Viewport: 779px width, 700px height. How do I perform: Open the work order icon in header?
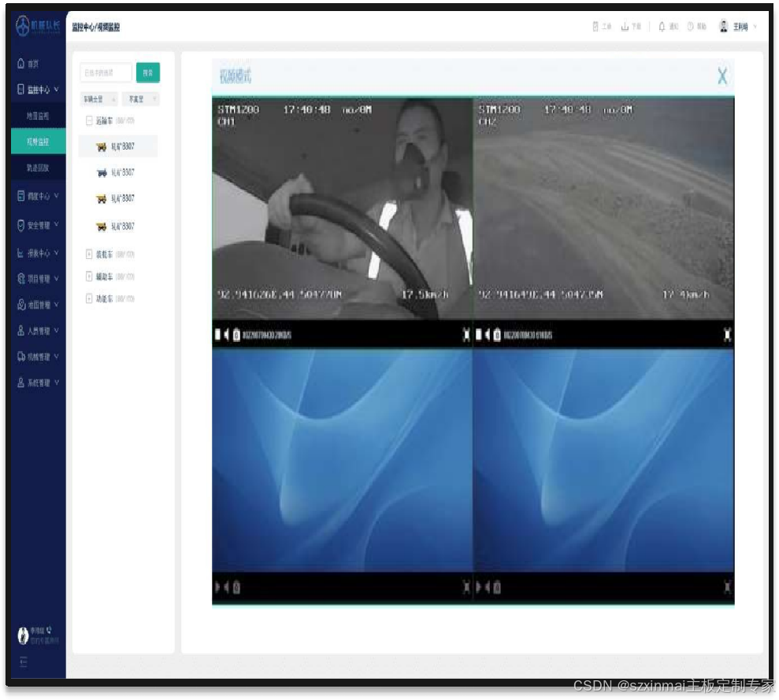(x=596, y=27)
